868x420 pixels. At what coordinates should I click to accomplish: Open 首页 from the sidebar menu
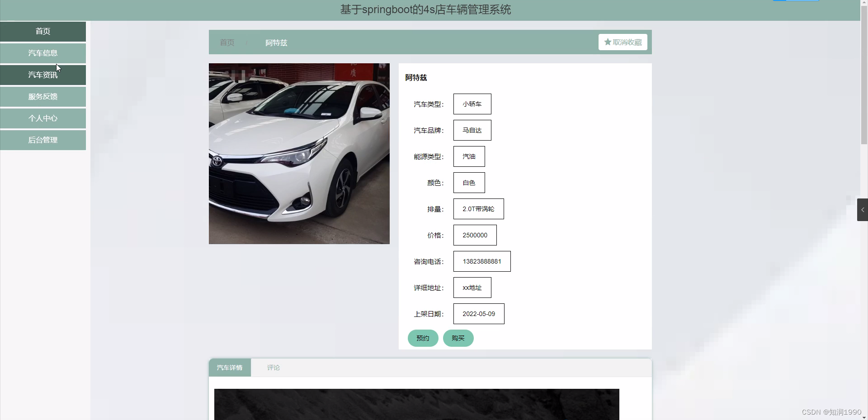point(42,31)
